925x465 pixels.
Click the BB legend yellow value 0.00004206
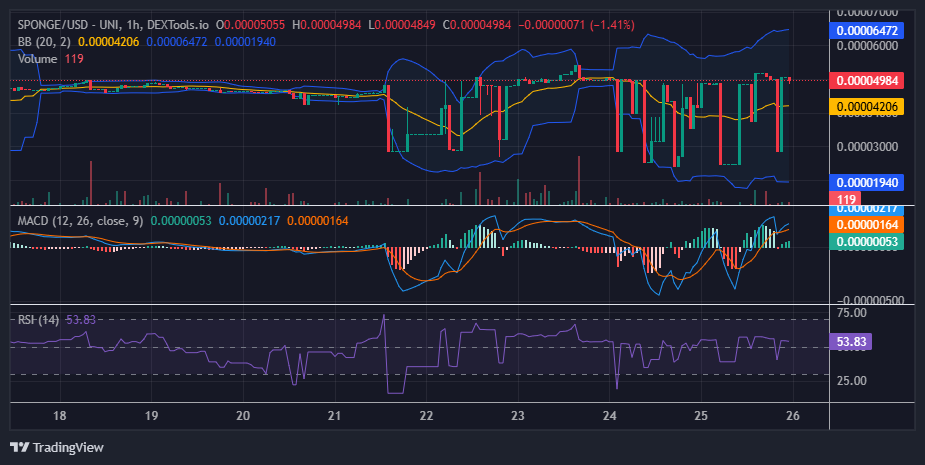click(109, 42)
